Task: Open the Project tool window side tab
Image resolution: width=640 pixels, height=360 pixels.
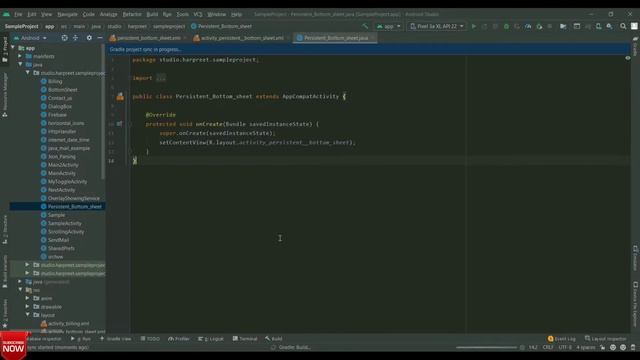Action: 5,50
